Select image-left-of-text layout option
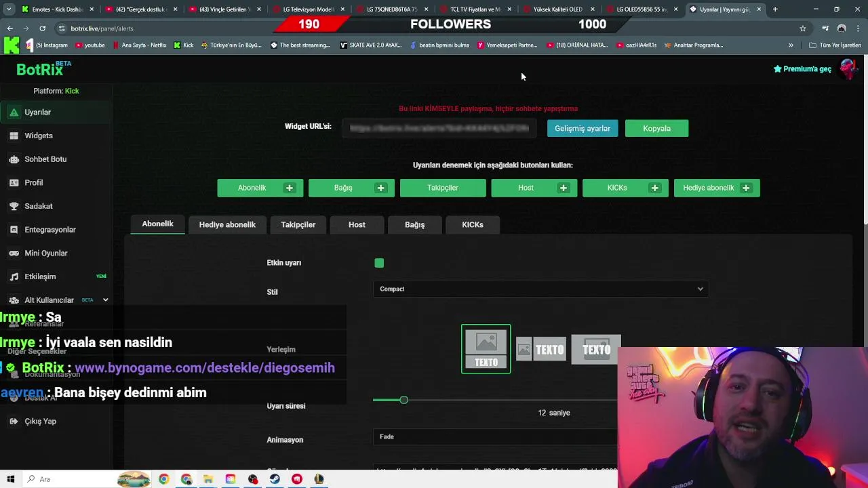The width and height of the screenshot is (868, 488). tap(541, 350)
